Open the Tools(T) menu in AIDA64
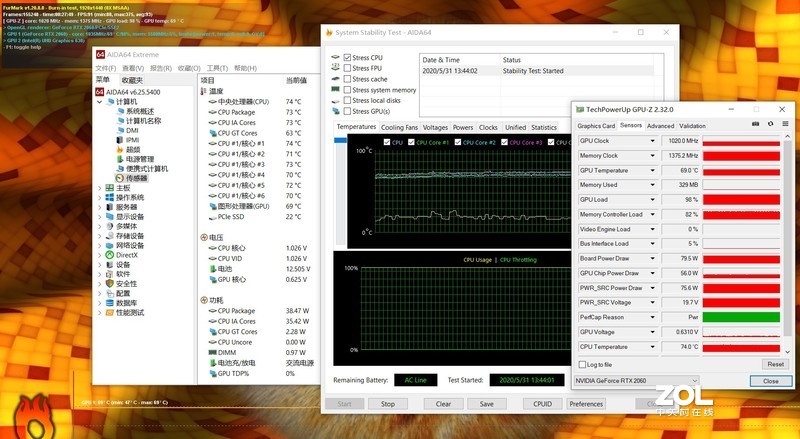 coord(217,68)
